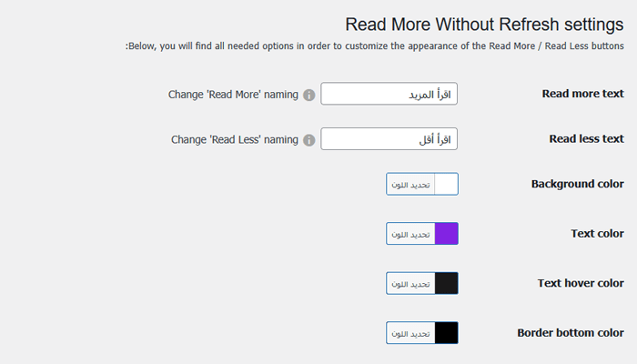This screenshot has height=364, width=637.
Task: Click the info icon beside 'Read Less' naming
Action: (309, 140)
